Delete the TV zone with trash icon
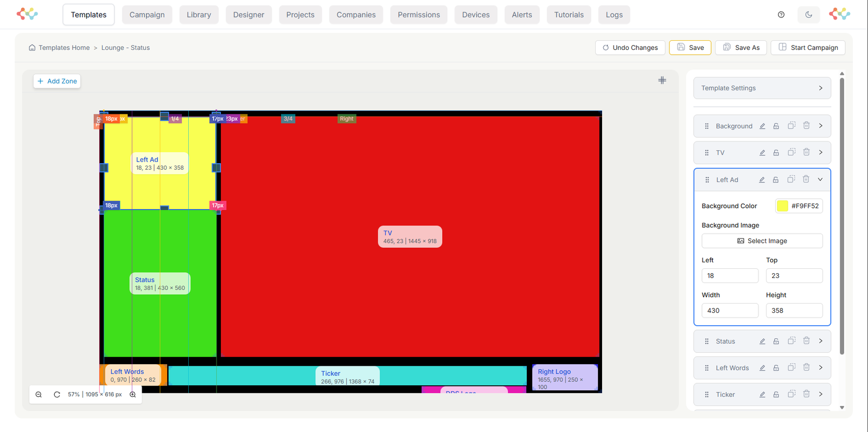The height and width of the screenshot is (432, 868). [806, 152]
